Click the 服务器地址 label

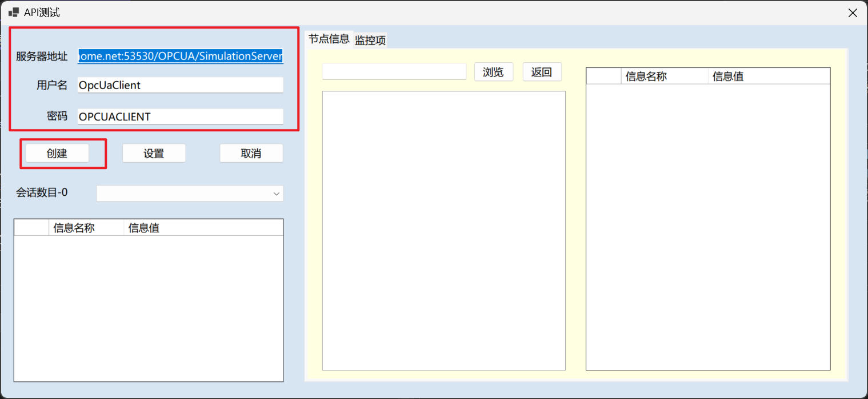point(42,57)
